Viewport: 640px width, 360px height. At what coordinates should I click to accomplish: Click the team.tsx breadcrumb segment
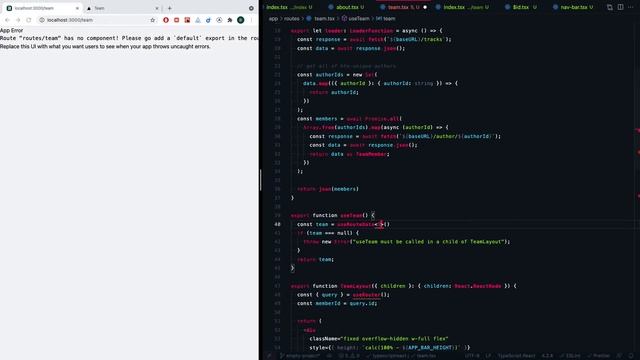pyautogui.click(x=320, y=19)
